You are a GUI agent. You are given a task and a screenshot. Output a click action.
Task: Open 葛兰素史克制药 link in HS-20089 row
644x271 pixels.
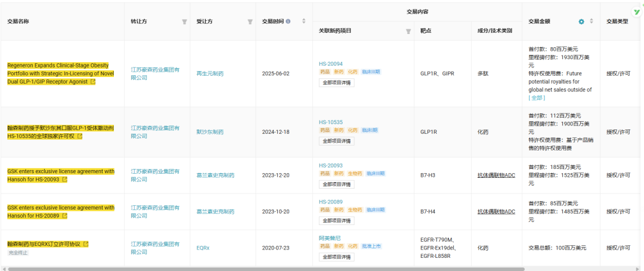[216, 212]
